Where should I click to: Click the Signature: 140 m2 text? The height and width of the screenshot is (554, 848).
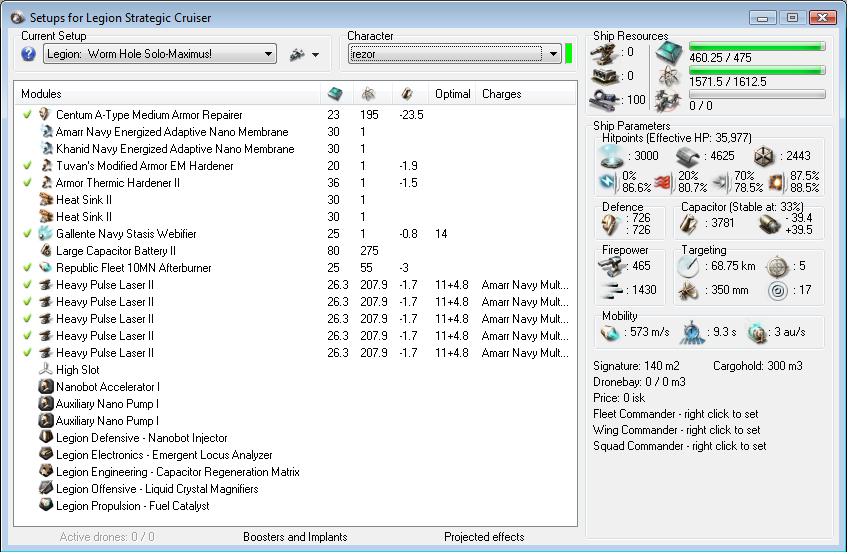point(636,366)
